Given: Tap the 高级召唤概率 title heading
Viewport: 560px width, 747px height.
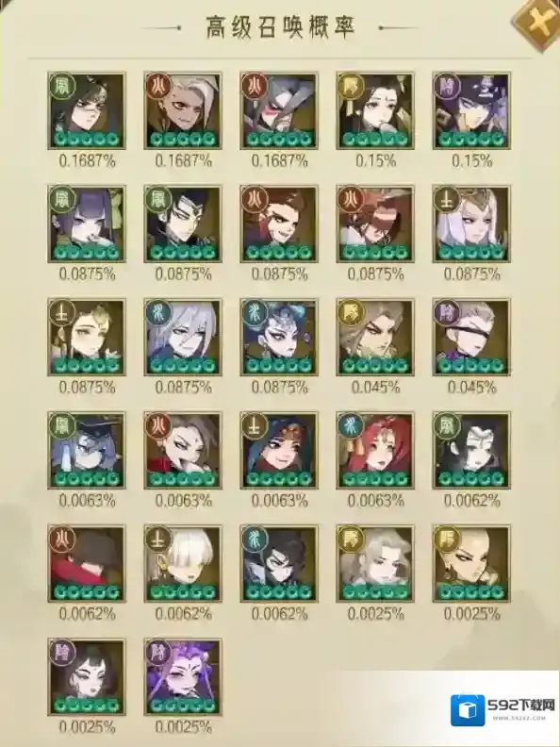Looking at the screenshot, I should pyautogui.click(x=281, y=27).
